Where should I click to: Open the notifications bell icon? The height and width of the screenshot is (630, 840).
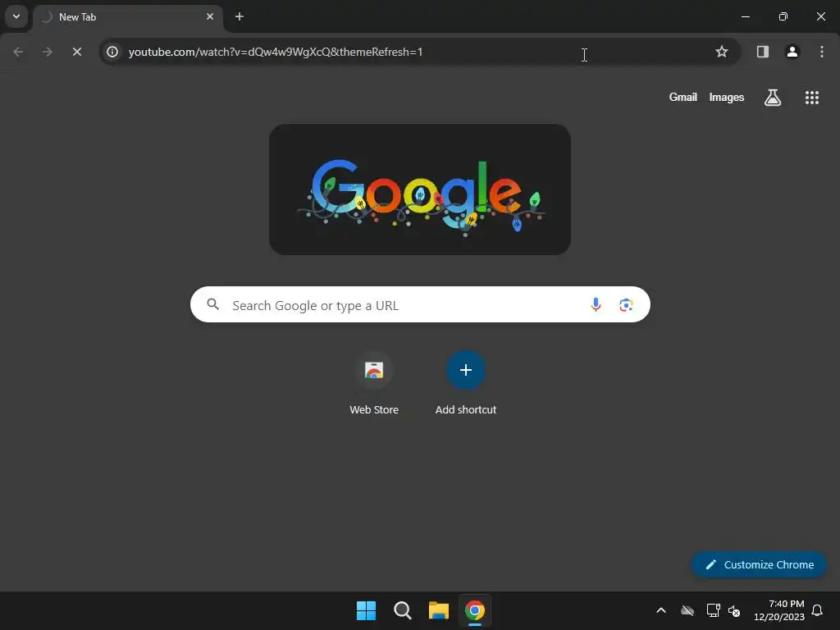[818, 610]
